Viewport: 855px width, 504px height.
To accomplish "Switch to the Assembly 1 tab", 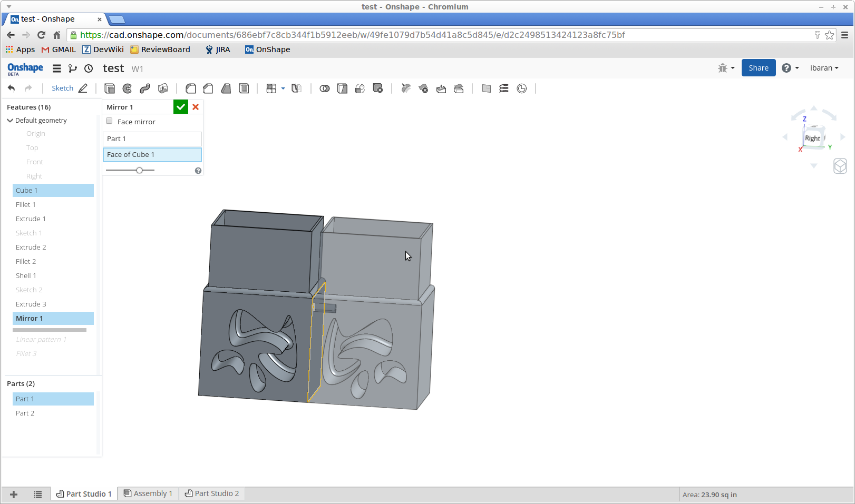I will pyautogui.click(x=148, y=493).
